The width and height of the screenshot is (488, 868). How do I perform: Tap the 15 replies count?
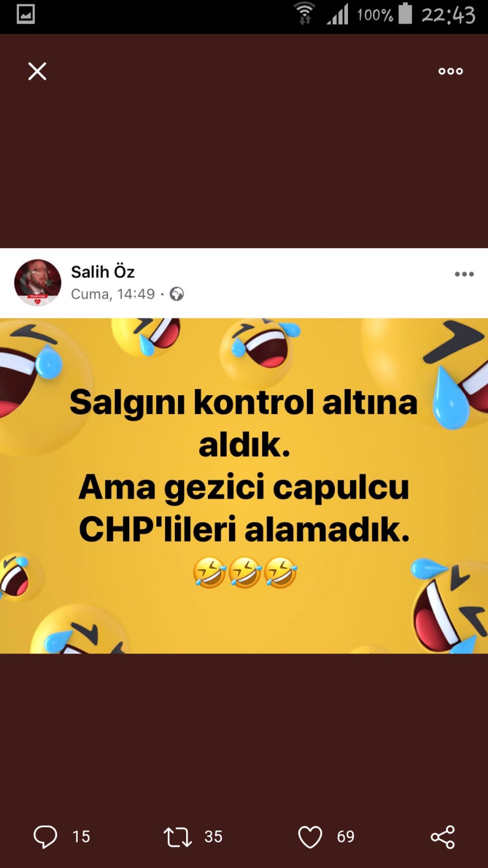coord(81,837)
